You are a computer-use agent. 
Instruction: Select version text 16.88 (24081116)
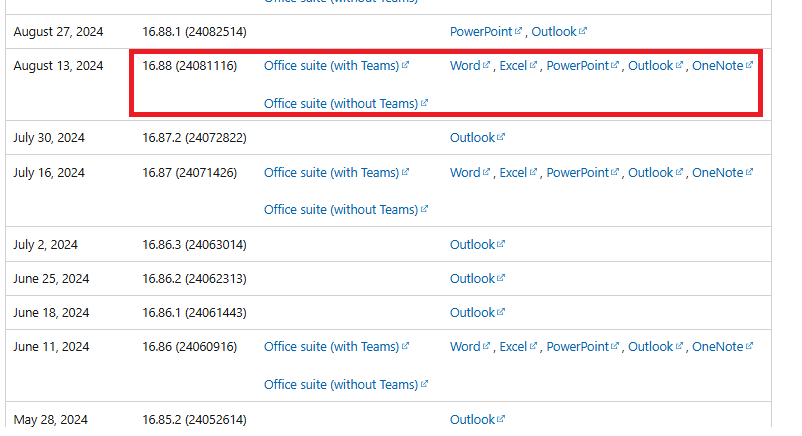[190, 66]
